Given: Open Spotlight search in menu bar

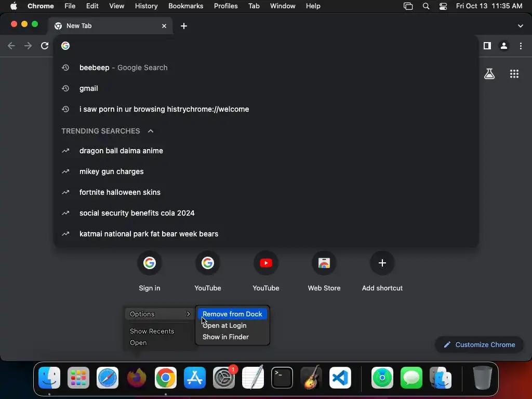Looking at the screenshot, I should tap(426, 6).
